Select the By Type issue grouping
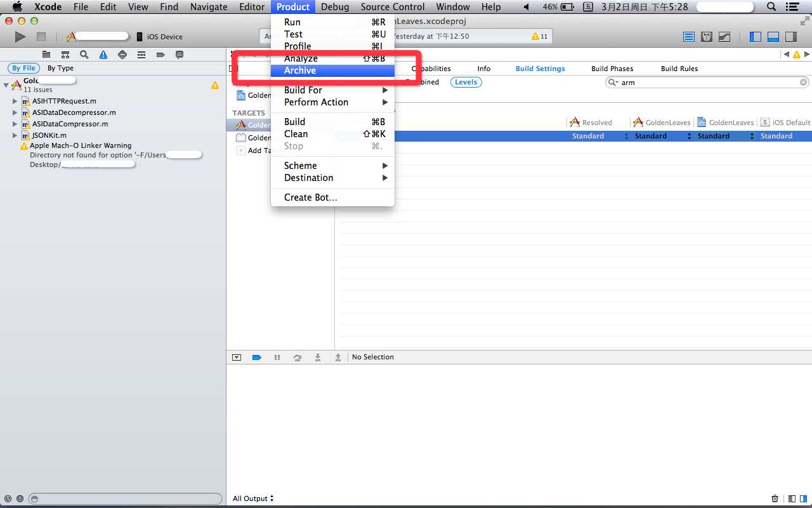 coord(60,68)
